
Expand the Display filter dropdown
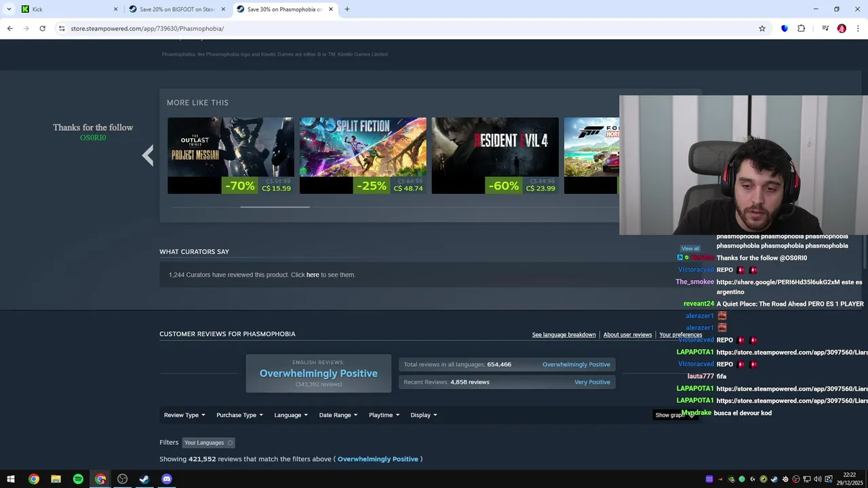tap(424, 415)
